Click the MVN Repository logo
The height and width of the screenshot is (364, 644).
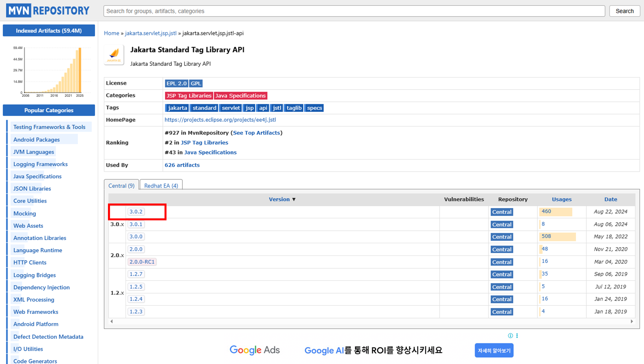[x=48, y=11]
